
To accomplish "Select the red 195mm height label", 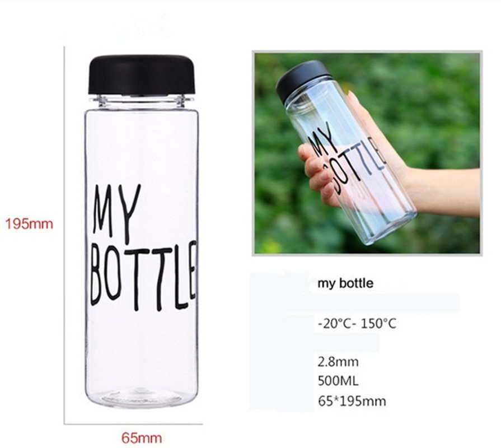I will tap(30, 223).
